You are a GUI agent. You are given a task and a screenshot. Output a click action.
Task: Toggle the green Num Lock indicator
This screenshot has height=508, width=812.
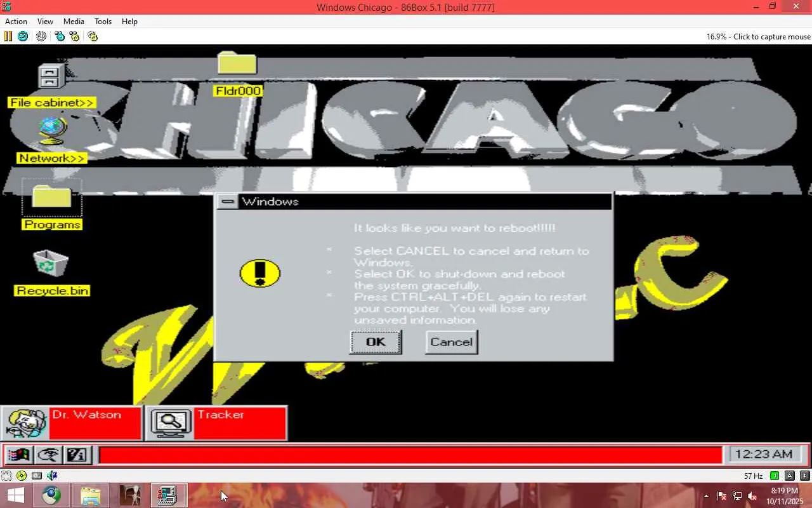click(x=775, y=476)
